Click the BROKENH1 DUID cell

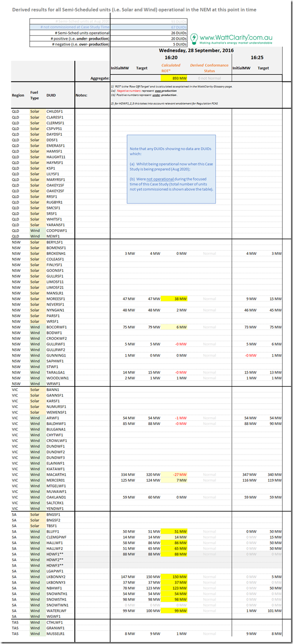click(x=56, y=253)
